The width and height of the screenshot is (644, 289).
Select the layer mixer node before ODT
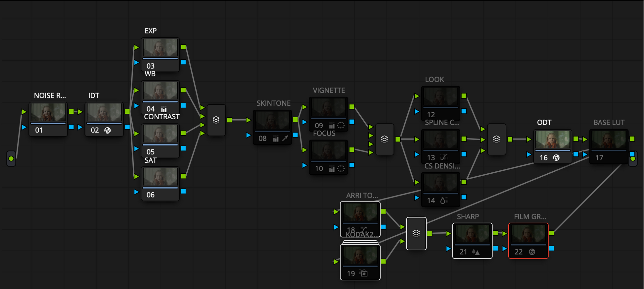tap(496, 139)
